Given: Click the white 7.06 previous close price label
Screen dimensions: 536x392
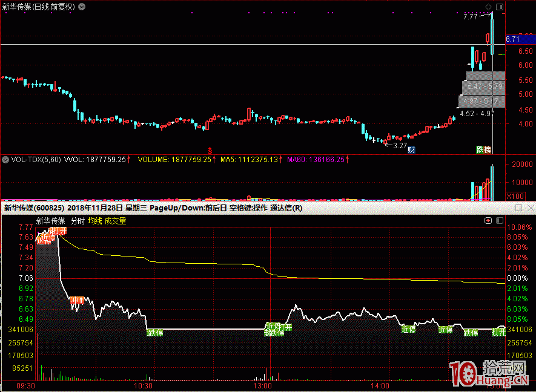Looking at the screenshot, I should click(x=26, y=278).
